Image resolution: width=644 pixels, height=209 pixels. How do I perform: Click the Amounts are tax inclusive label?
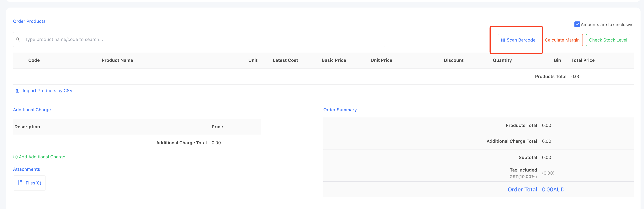(607, 25)
